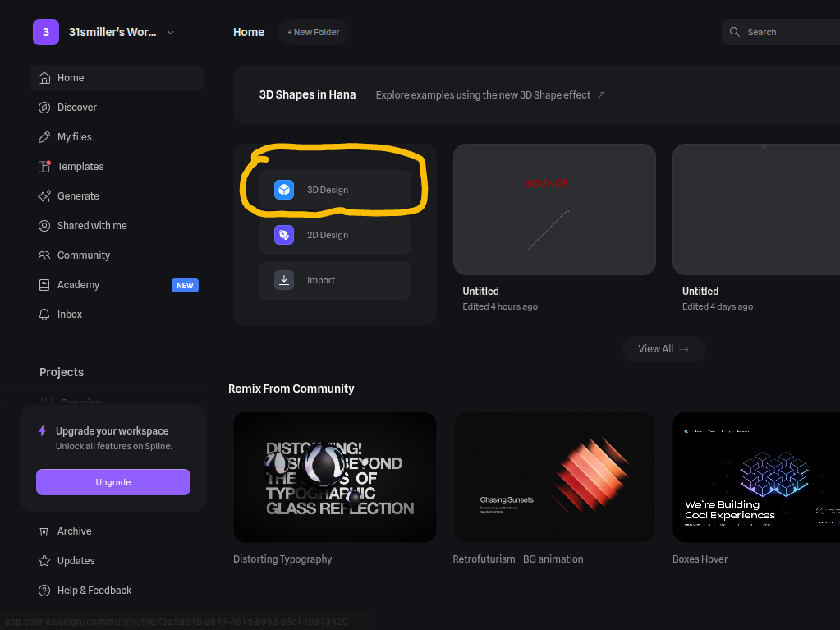Open the Community sidebar item

click(117, 255)
